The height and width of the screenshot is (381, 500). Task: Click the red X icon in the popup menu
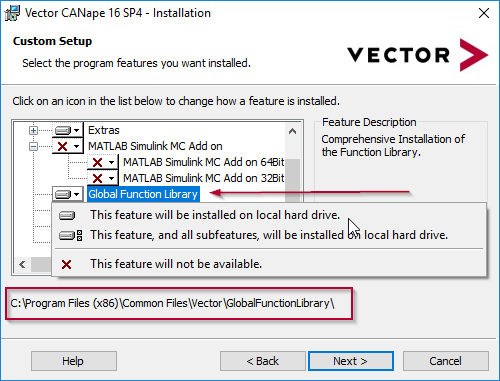click(66, 265)
